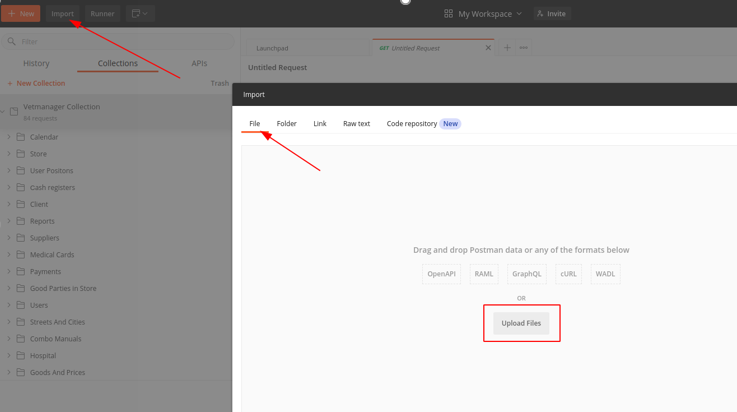
Task: Open the Trash link
Action: coord(220,83)
